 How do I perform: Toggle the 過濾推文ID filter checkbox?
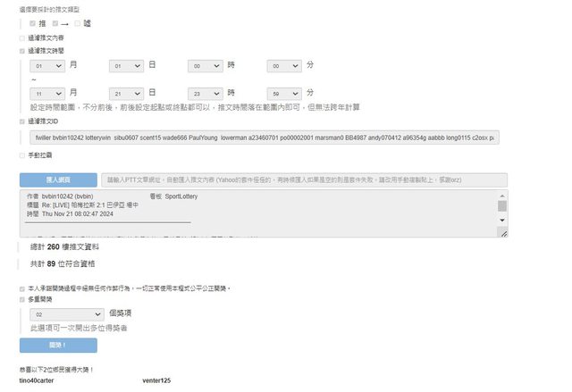coord(22,121)
